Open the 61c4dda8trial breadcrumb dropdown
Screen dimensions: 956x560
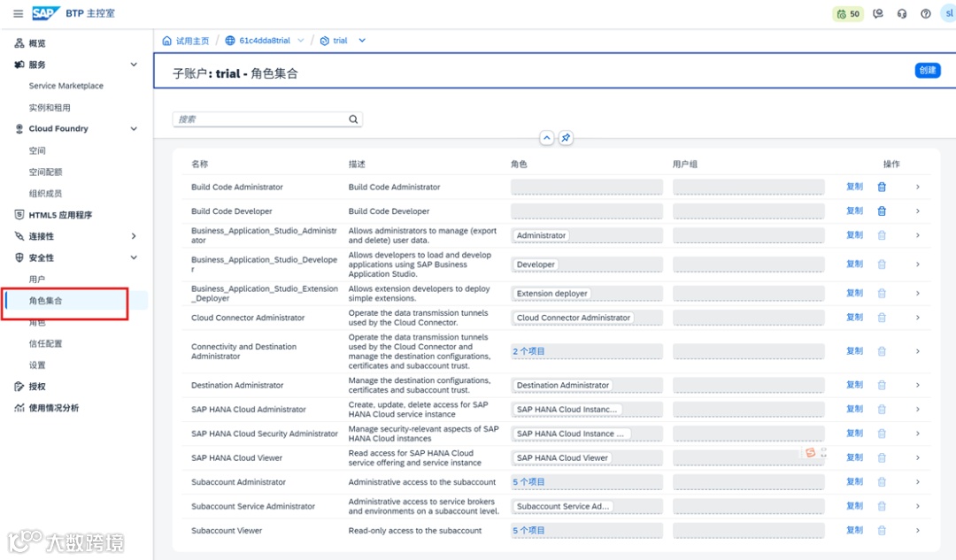point(301,41)
